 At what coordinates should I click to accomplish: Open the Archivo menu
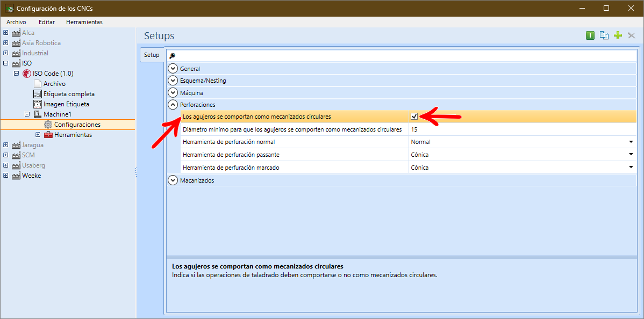click(17, 22)
